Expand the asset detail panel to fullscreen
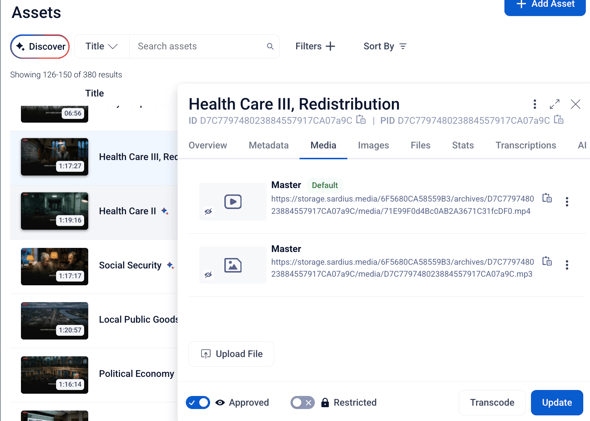This screenshot has height=421, width=590. [555, 104]
